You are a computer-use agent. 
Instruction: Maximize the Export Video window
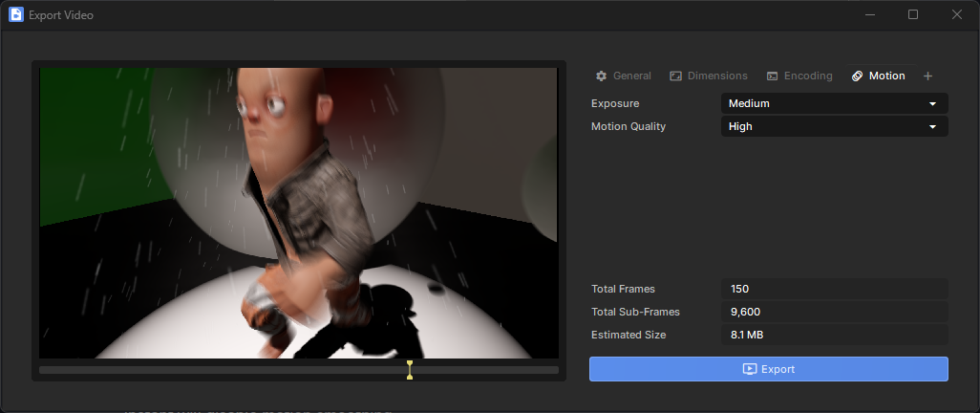913,14
